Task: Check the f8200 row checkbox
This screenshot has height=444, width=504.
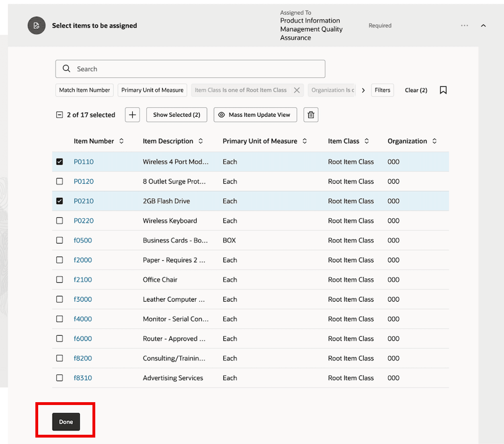Action: point(59,358)
